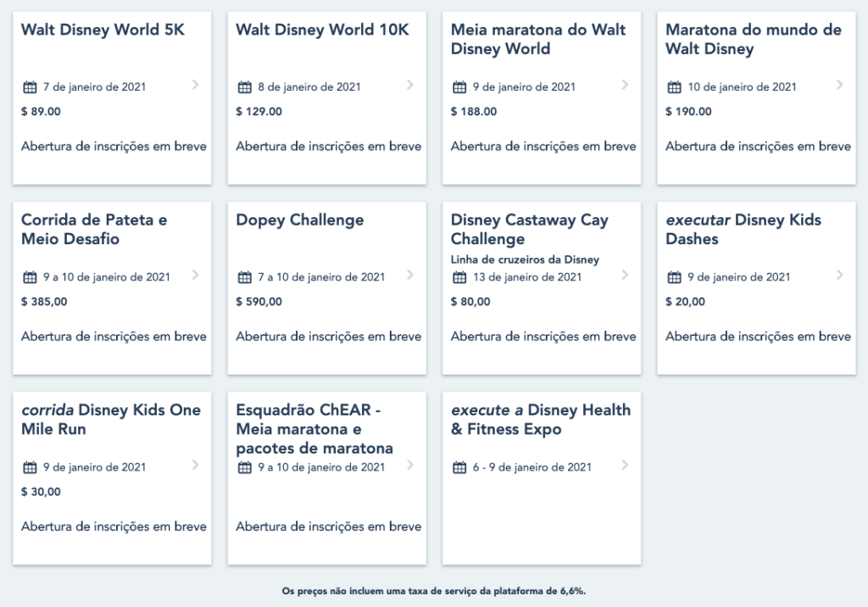The width and height of the screenshot is (868, 607).
Task: Click the date 10 de janeiro de 2021
Action: 743,87
